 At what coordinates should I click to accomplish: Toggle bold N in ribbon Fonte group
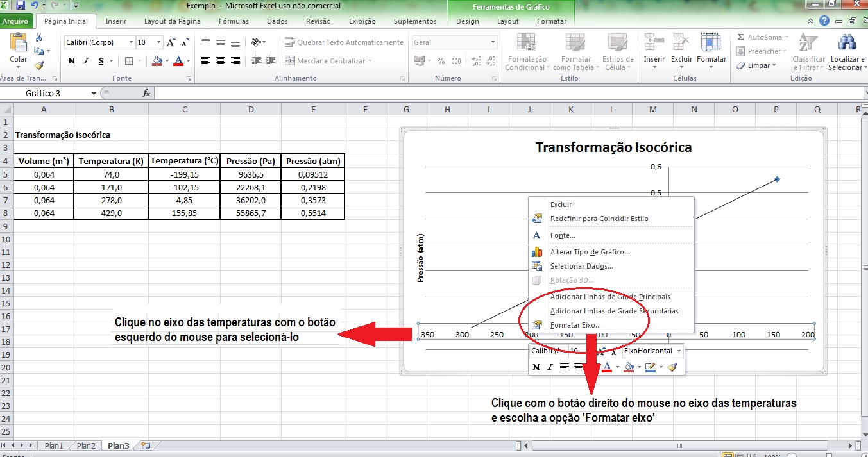coord(71,61)
